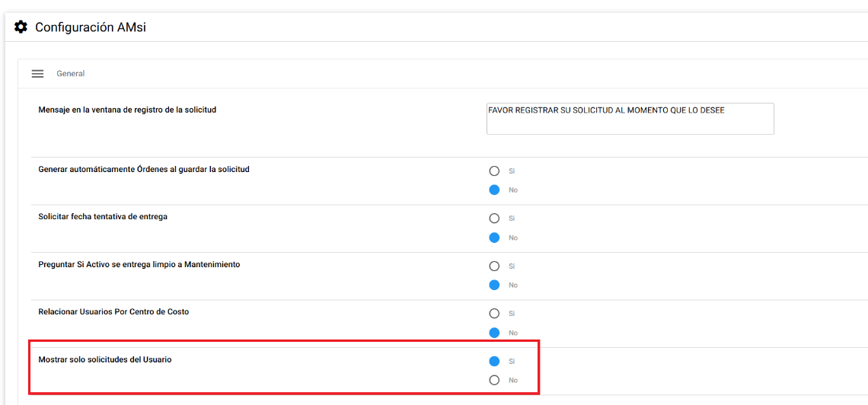Click the 'Mostrar solo solicitudes del Usuario' label
This screenshot has width=868, height=405.
pyautogui.click(x=104, y=359)
